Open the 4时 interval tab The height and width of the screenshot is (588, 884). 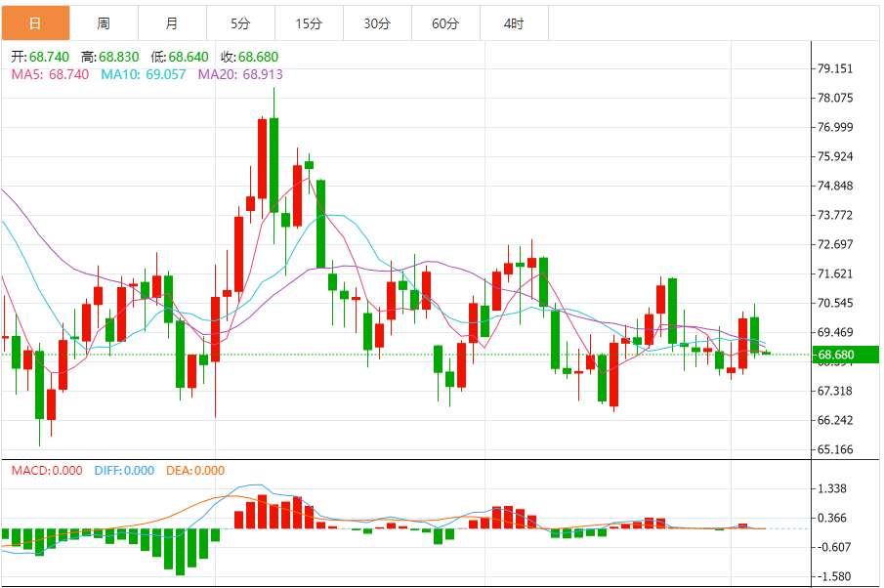click(x=514, y=23)
